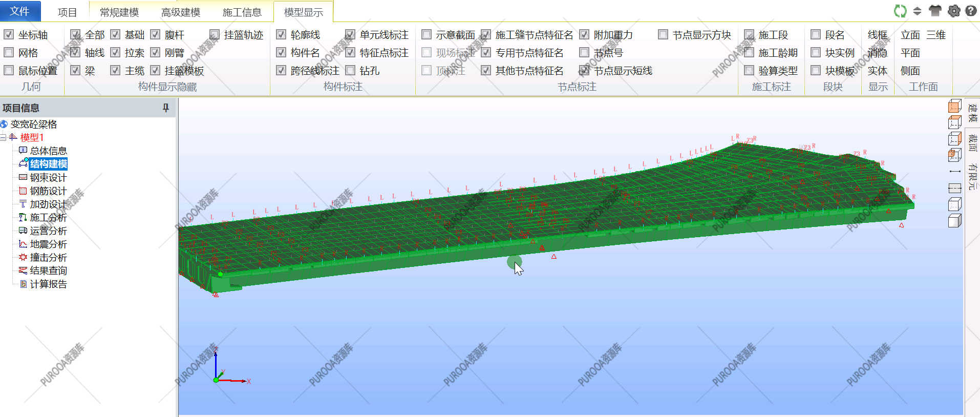980x417 pixels.
Task: Click the solid shaded cube display icon
Action: coord(954,221)
